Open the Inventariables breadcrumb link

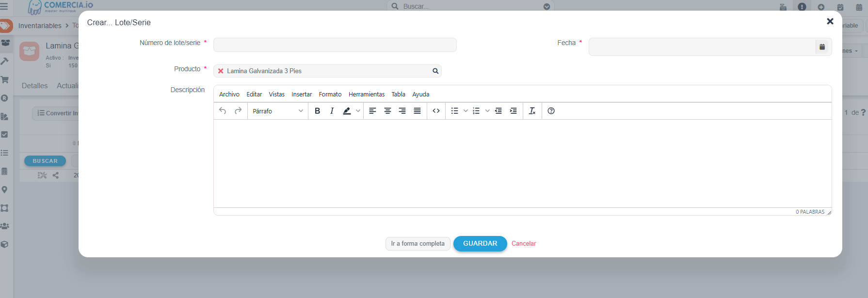tap(40, 26)
